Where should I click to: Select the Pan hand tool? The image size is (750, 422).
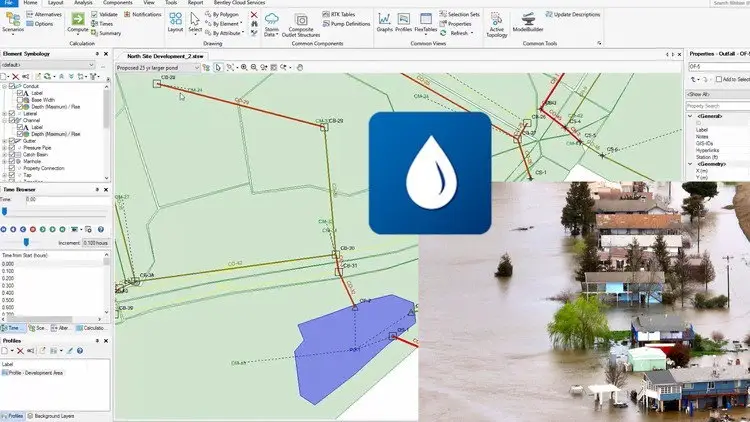299,67
